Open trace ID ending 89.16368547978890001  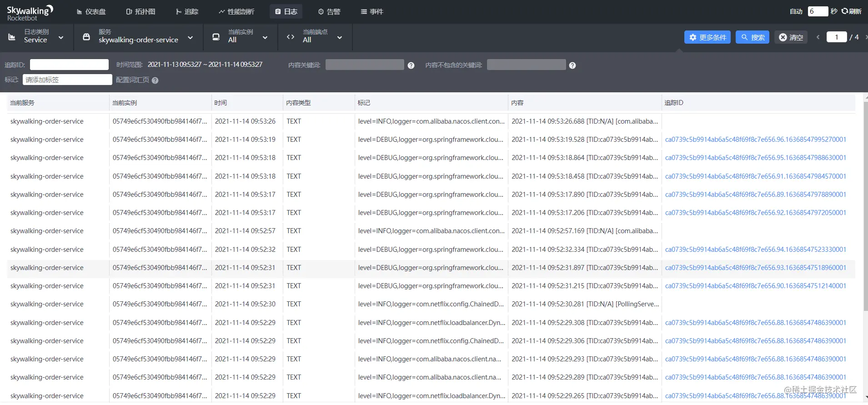(755, 195)
